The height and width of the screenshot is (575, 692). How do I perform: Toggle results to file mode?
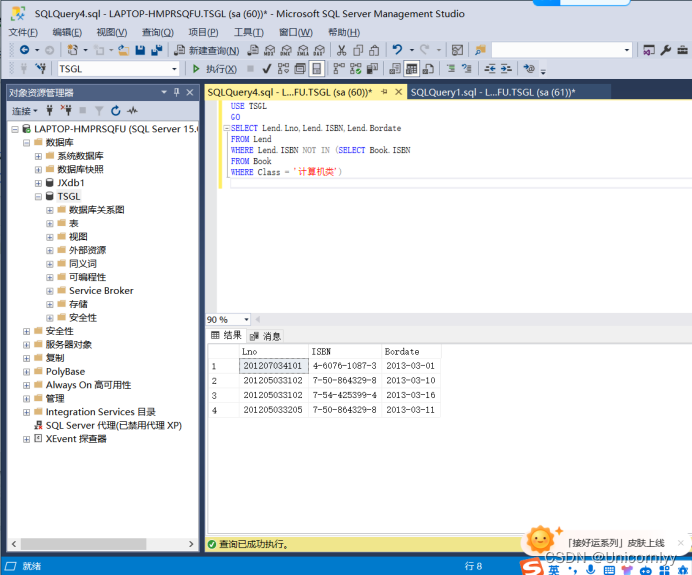tap(428, 69)
